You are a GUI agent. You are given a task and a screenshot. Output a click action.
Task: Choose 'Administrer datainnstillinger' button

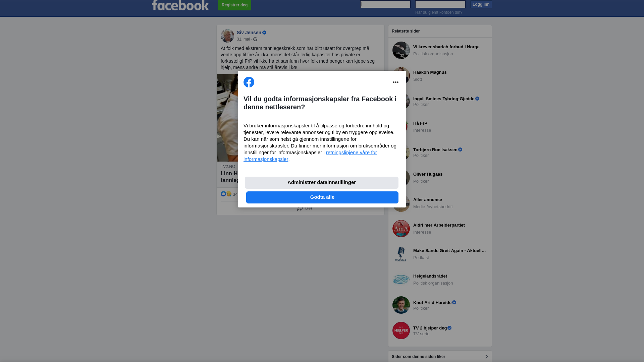click(x=322, y=183)
